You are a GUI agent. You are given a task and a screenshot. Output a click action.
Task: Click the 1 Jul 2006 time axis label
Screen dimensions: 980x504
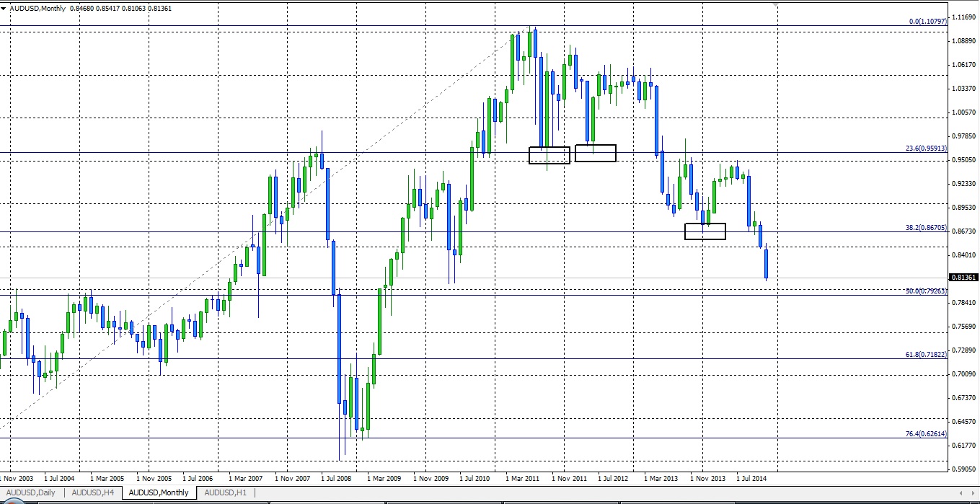point(198,478)
